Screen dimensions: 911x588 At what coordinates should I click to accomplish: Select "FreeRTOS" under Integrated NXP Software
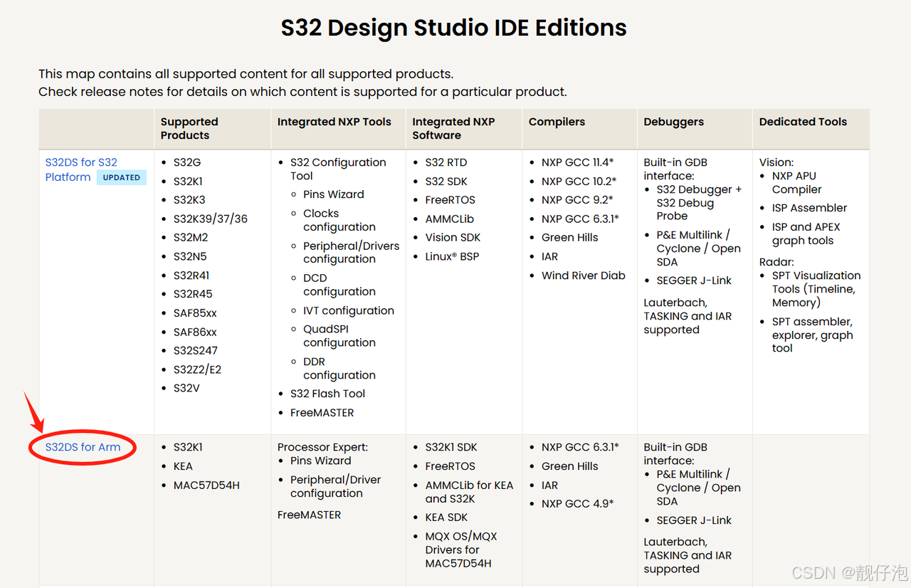[x=451, y=200]
